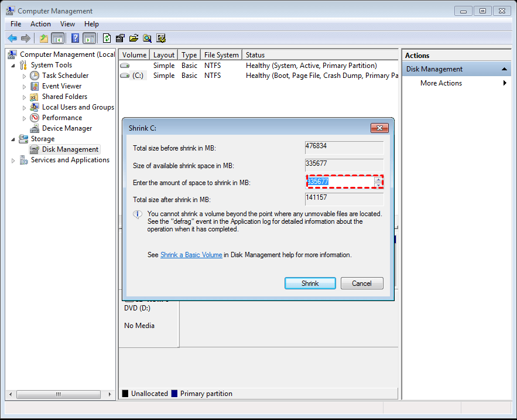Open the 'Shrink a Basic Volume' help link
Screen dimensions: 517x420
(x=191, y=255)
